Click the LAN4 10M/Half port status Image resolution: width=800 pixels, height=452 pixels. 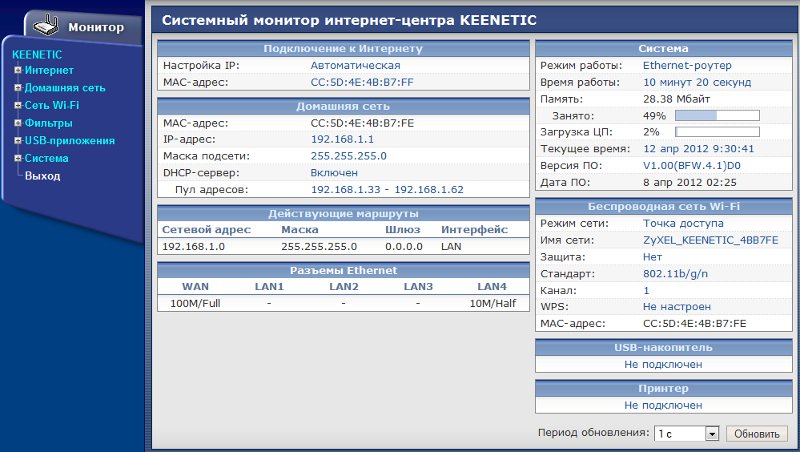[493, 304]
